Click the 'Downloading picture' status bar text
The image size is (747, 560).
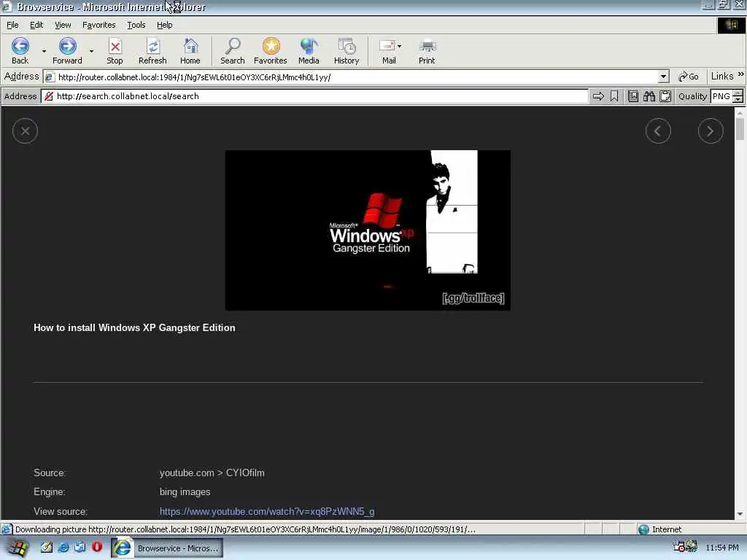(245, 529)
